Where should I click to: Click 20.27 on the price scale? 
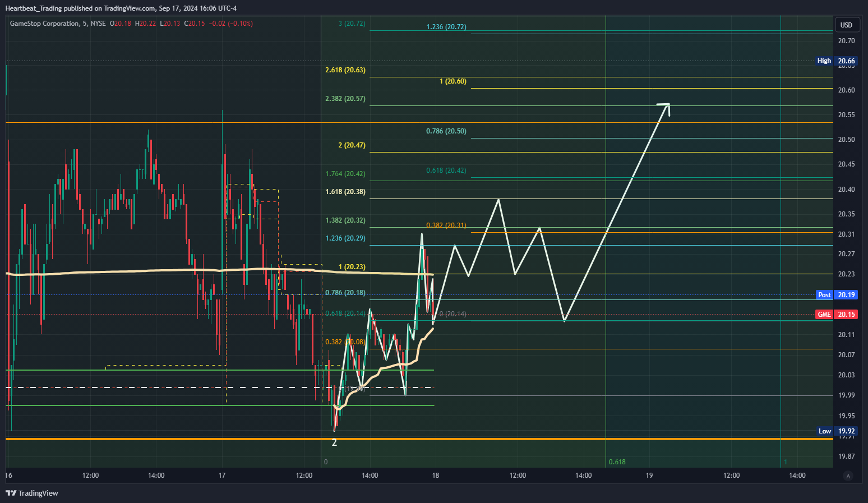(x=847, y=254)
